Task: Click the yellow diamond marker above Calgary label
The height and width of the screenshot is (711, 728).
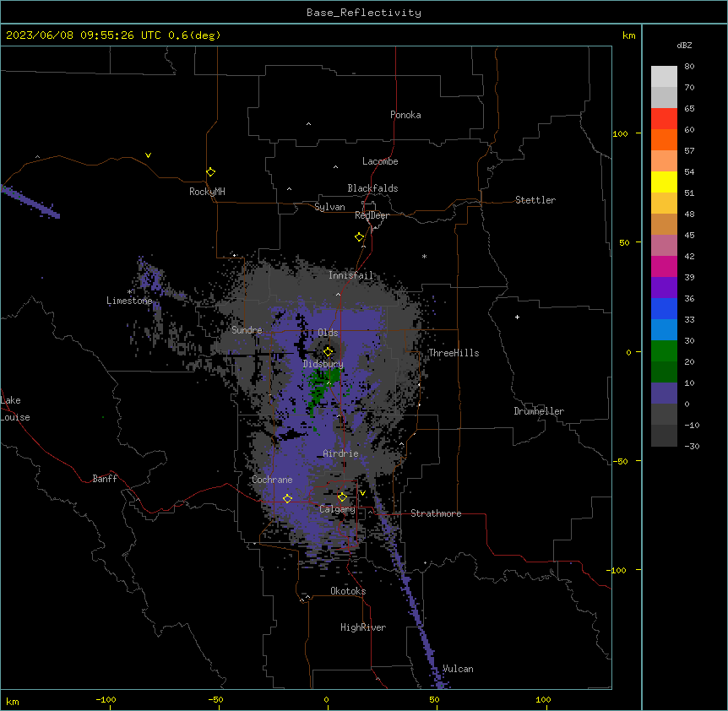Action: [x=342, y=497]
